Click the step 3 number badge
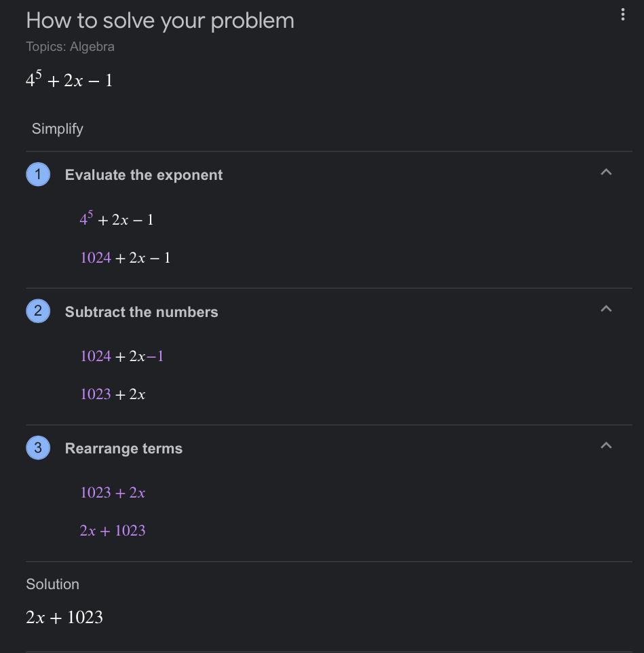 tap(38, 448)
